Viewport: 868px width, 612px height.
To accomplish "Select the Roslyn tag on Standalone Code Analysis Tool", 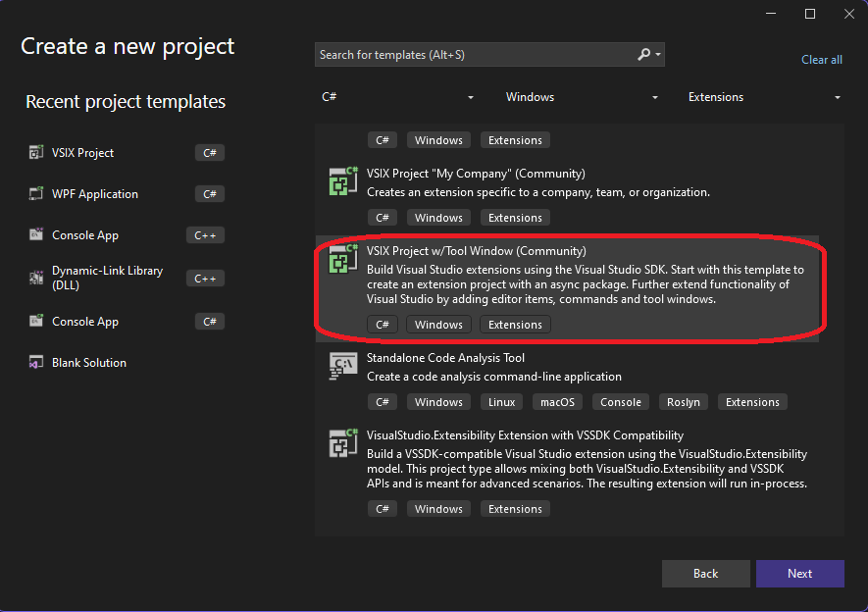I will [x=683, y=401].
